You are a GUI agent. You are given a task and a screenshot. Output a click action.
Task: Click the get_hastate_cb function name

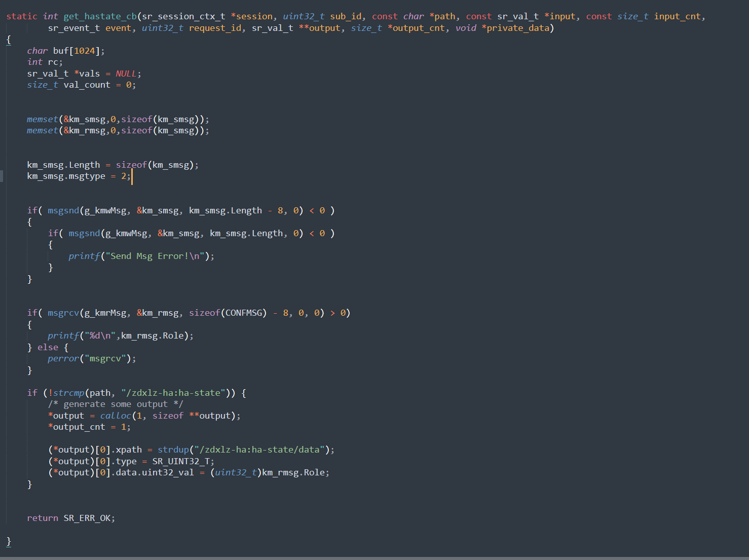click(99, 16)
